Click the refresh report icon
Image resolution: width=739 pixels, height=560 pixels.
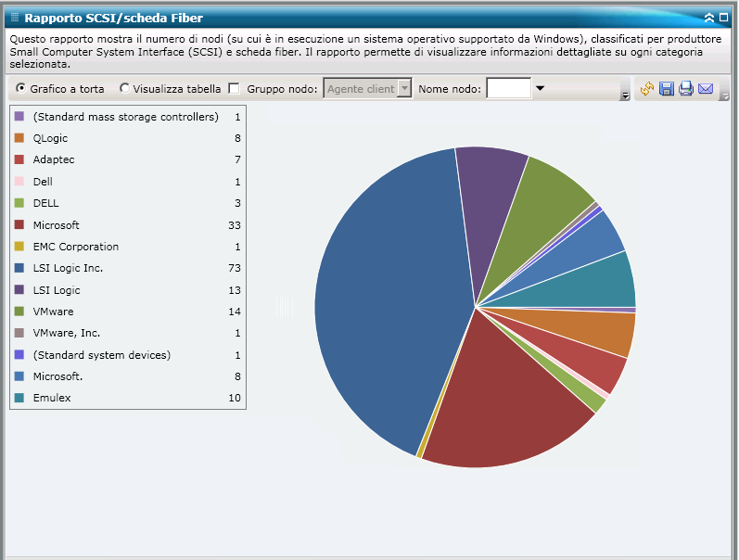(x=646, y=89)
